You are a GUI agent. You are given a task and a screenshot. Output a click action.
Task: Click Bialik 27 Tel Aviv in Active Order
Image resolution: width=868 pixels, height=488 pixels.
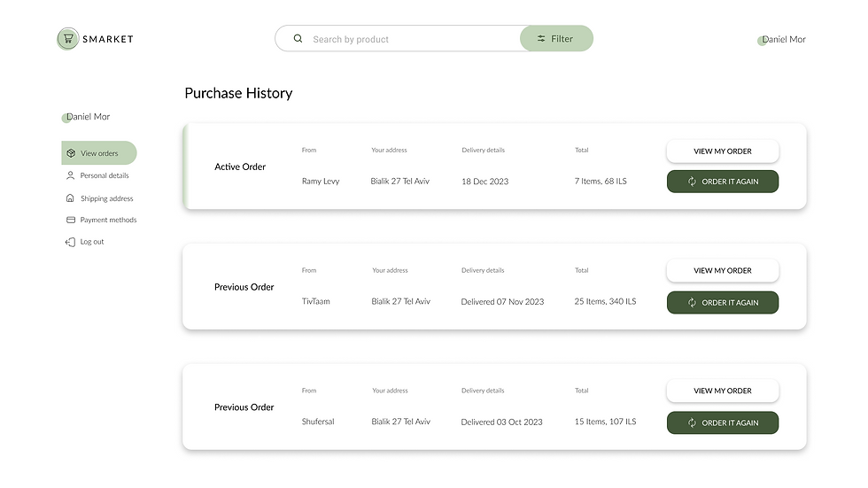[400, 182]
